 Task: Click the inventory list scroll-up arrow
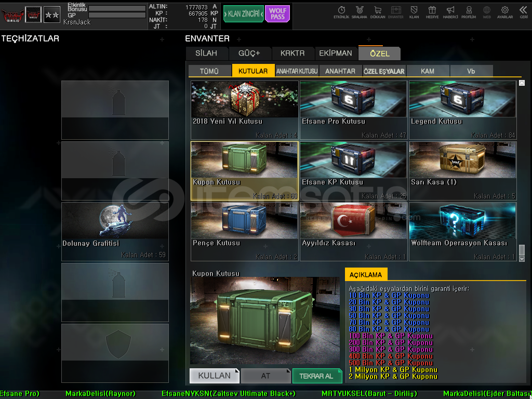pos(522,83)
